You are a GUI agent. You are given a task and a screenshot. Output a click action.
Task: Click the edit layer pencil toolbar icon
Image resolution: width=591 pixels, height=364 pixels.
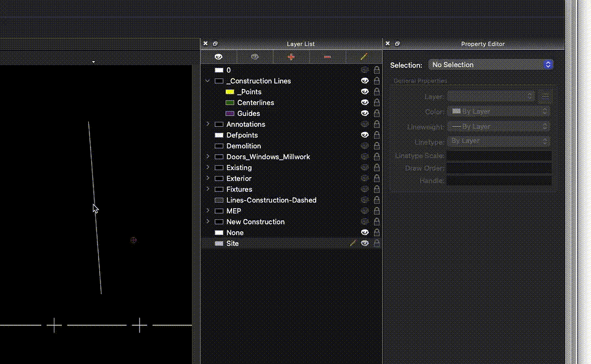click(x=364, y=57)
